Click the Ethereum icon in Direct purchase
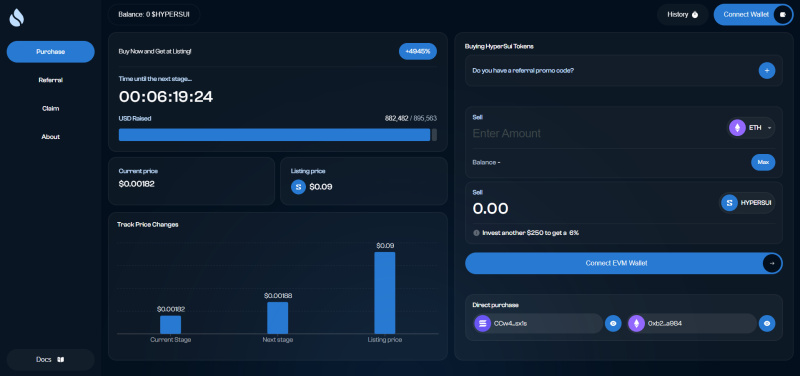The height and width of the screenshot is (376, 800). pos(636,323)
